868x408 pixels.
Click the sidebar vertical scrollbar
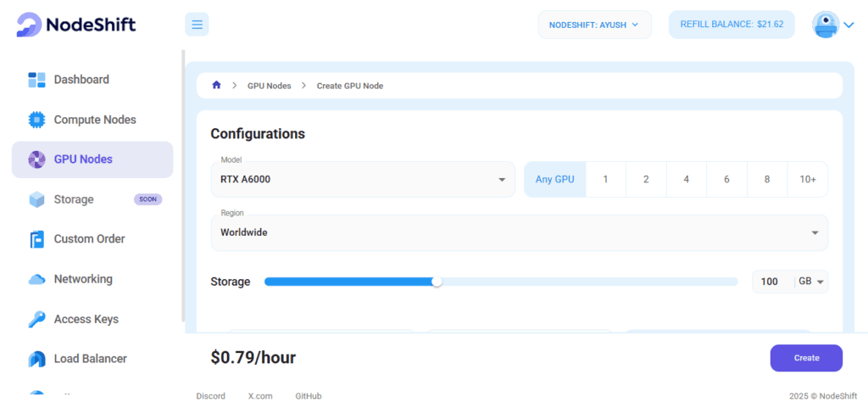[x=183, y=186]
